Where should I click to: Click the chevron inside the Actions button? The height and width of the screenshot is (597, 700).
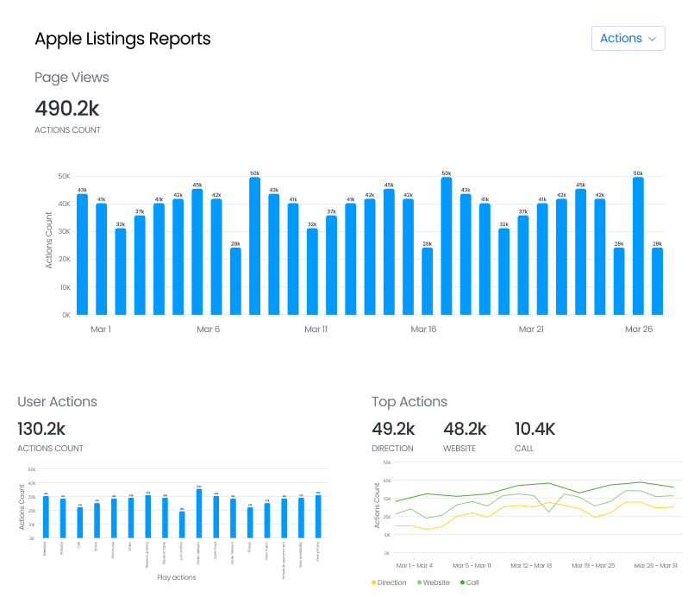click(651, 39)
